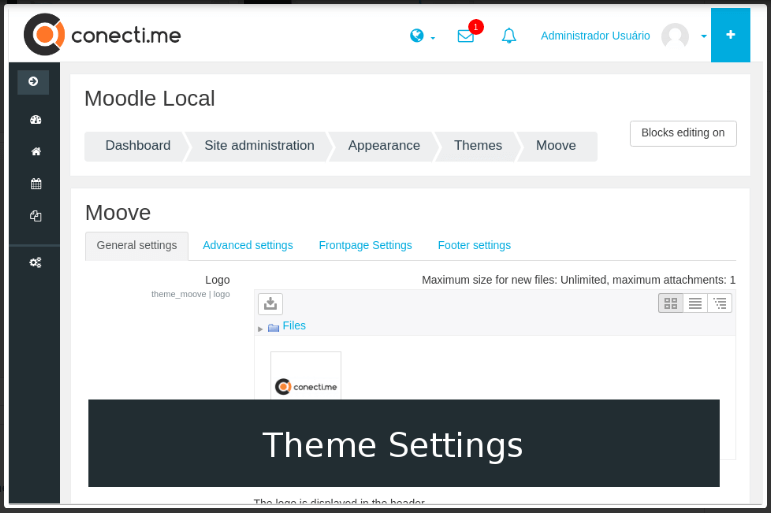Go to site home via house icon

[x=35, y=151]
